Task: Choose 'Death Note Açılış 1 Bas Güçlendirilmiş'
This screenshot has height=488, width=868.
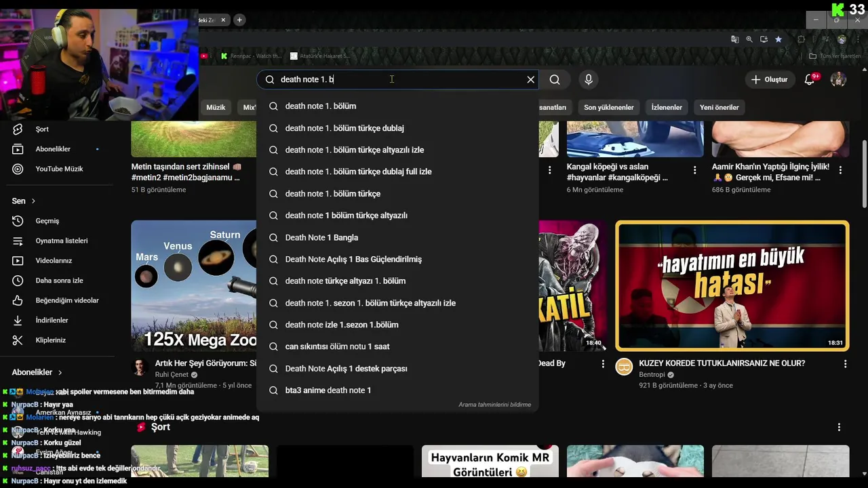Action: [x=397, y=259]
